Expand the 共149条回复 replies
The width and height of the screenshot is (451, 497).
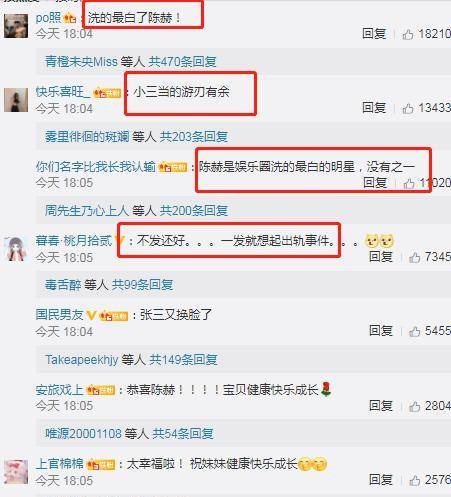tap(183, 360)
